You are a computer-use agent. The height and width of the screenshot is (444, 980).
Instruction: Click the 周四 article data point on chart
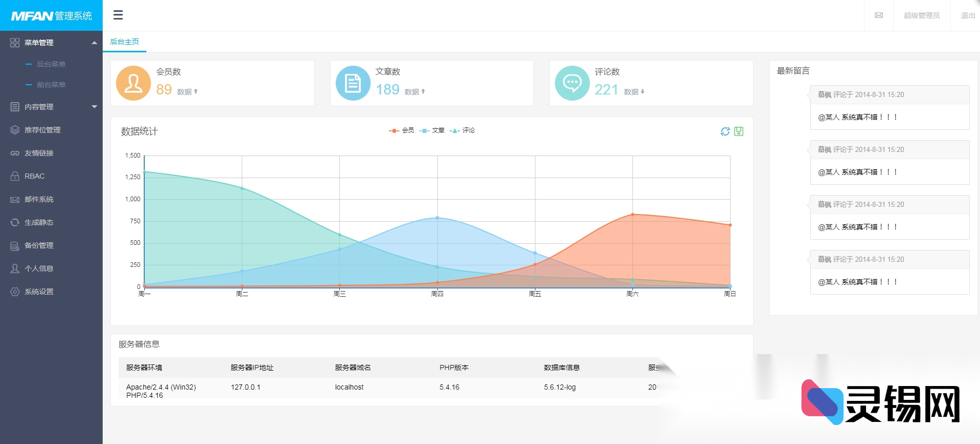coord(437,218)
